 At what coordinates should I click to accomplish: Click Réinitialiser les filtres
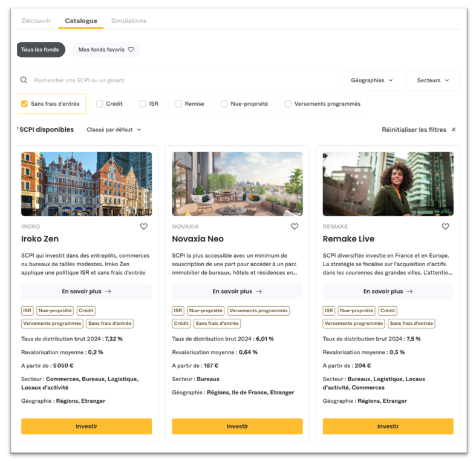pyautogui.click(x=414, y=129)
